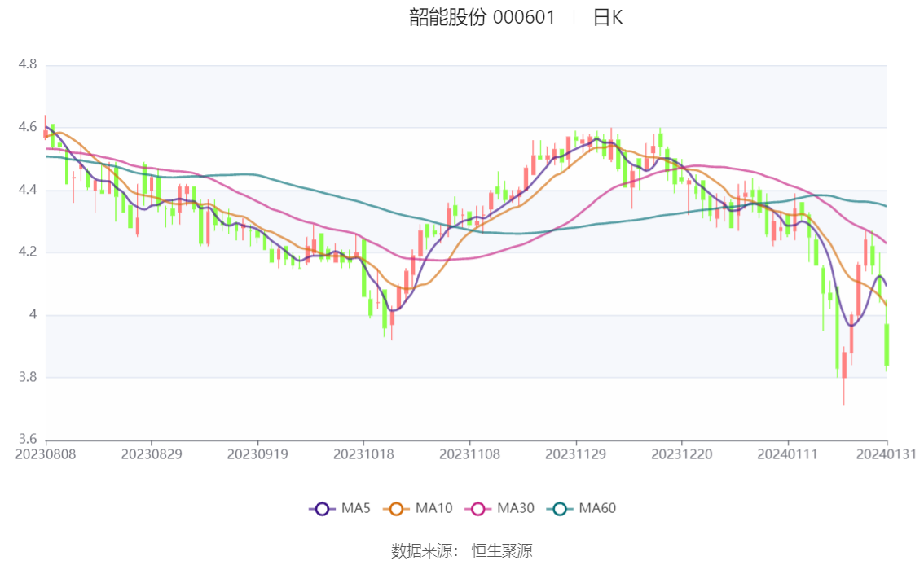This screenshot has width=924, height=561.
Task: Click the 4.4 price axis label
Action: [x=28, y=190]
